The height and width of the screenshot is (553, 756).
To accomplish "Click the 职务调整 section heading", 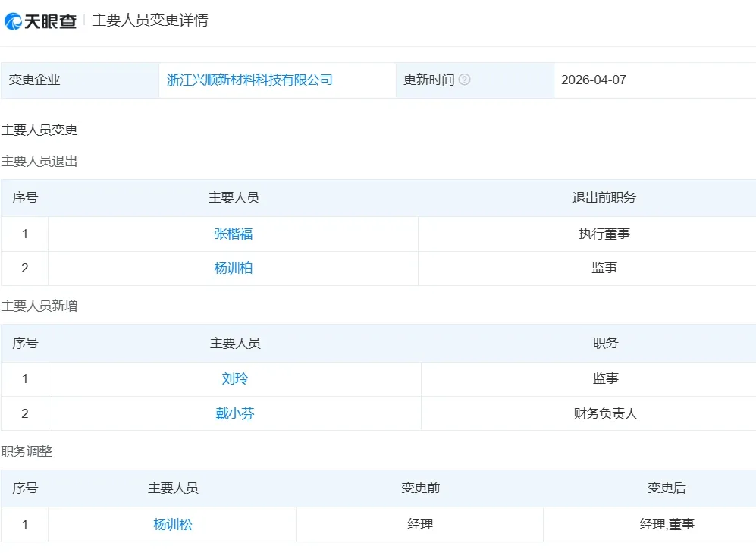I will [x=27, y=451].
